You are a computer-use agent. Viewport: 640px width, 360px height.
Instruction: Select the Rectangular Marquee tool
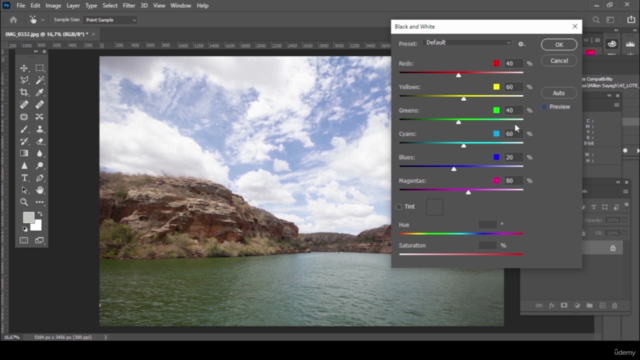(40, 68)
